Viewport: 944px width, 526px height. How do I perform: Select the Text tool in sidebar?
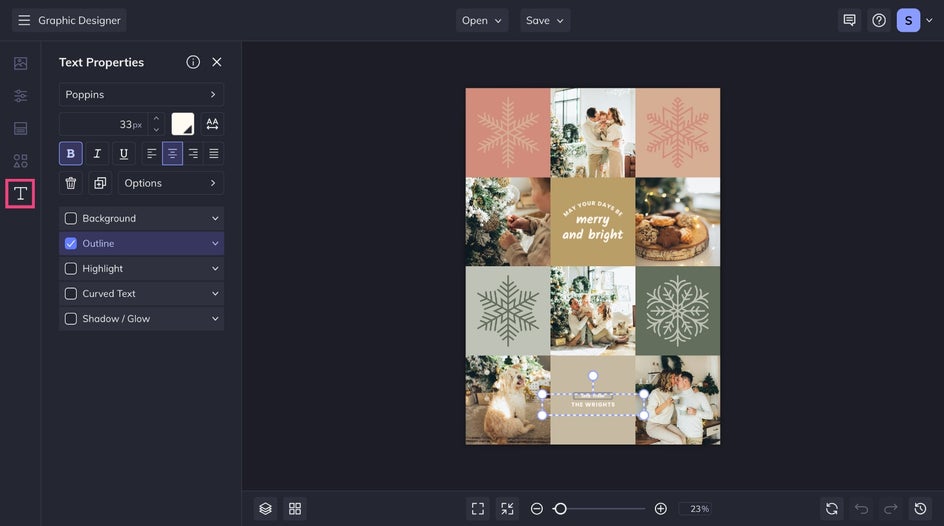20,193
